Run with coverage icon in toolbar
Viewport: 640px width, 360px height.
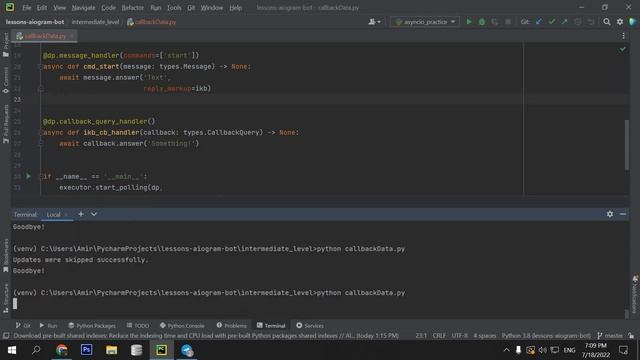495,22
